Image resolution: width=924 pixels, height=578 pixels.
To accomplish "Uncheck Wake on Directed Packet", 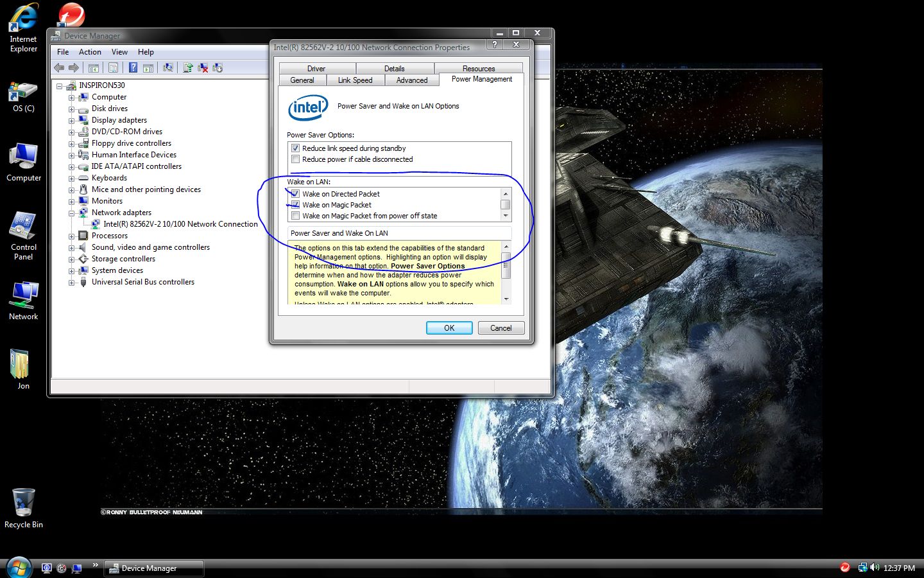I will point(295,194).
